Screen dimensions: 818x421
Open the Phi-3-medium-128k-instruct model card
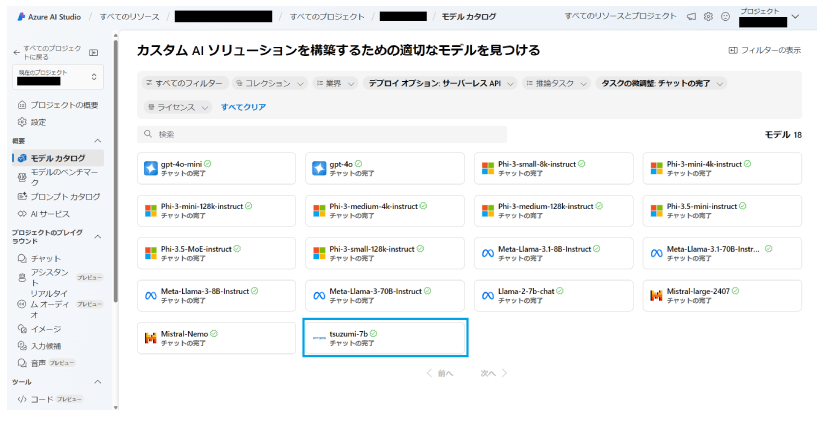(x=554, y=211)
